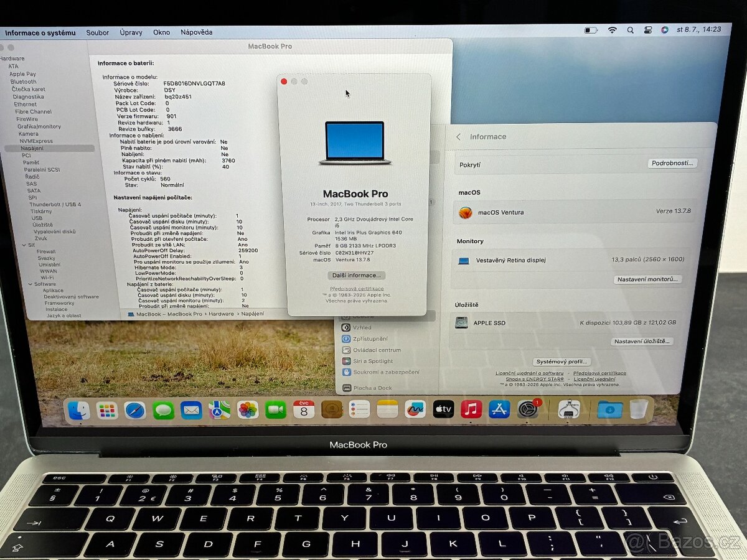Collapse the Software section in sidebar
This screenshot has width=747, height=560.
pos(29,284)
